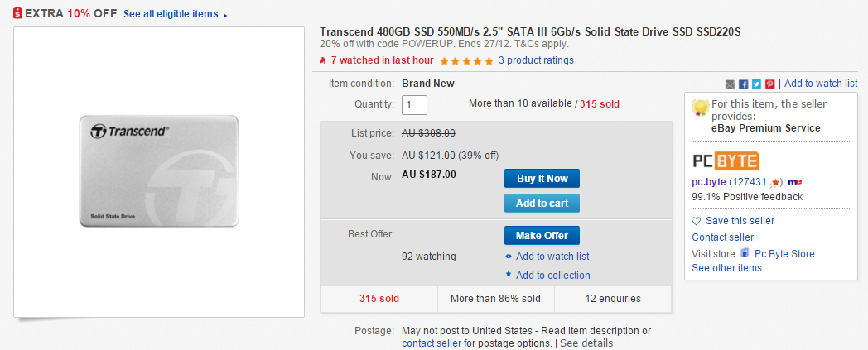Click the eye icon next to Add to watch list
Screen dimensions: 868x350
tap(509, 257)
